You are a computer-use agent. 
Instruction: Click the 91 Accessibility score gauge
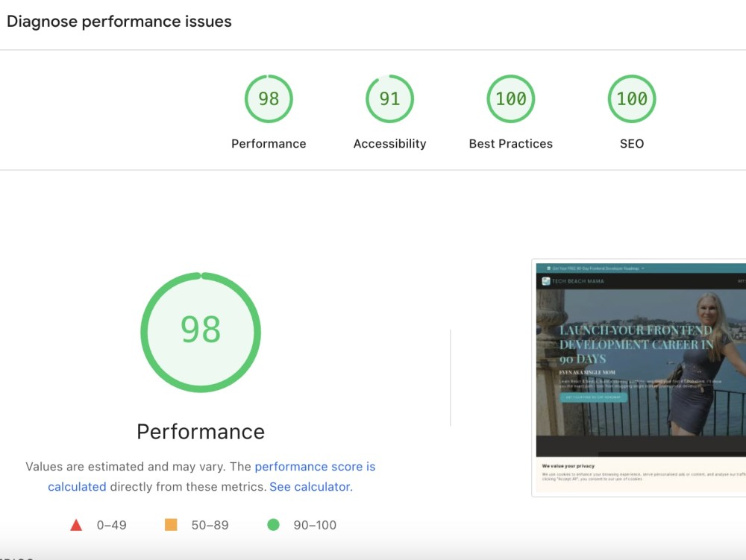pyautogui.click(x=389, y=99)
